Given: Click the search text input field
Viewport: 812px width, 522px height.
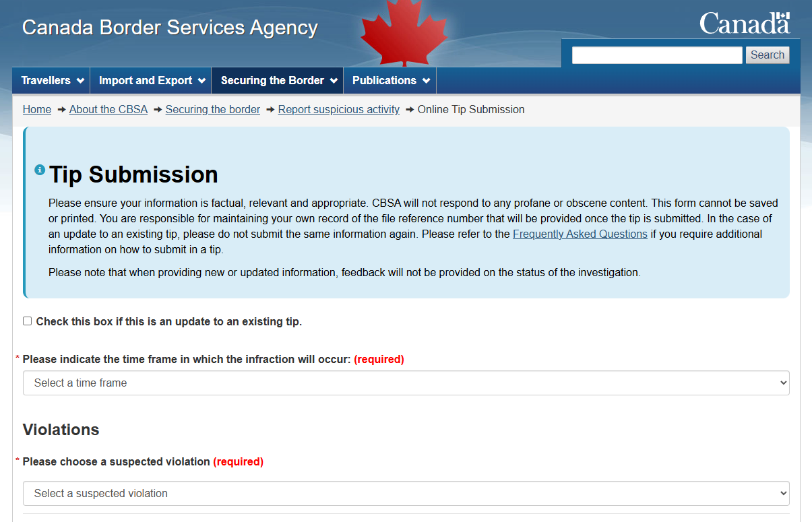Looking at the screenshot, I should point(656,55).
